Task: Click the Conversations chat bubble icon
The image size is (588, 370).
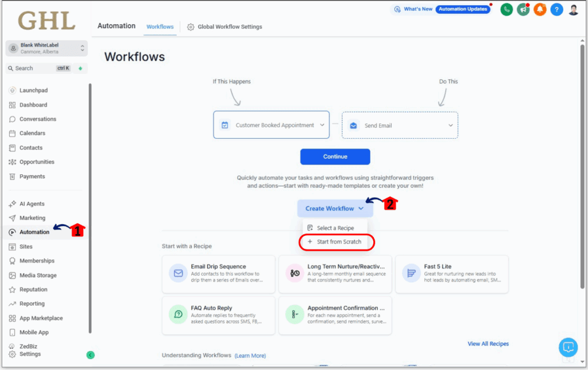Action: pos(13,119)
